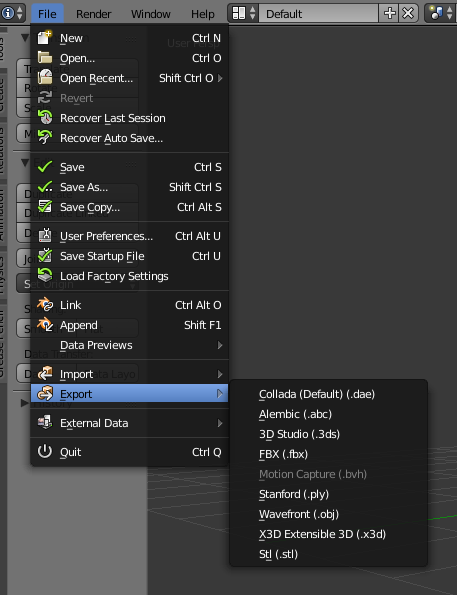Screen dimensions: 457x595
Task: Click the Load Factory Settings icon
Action: (x=45, y=275)
